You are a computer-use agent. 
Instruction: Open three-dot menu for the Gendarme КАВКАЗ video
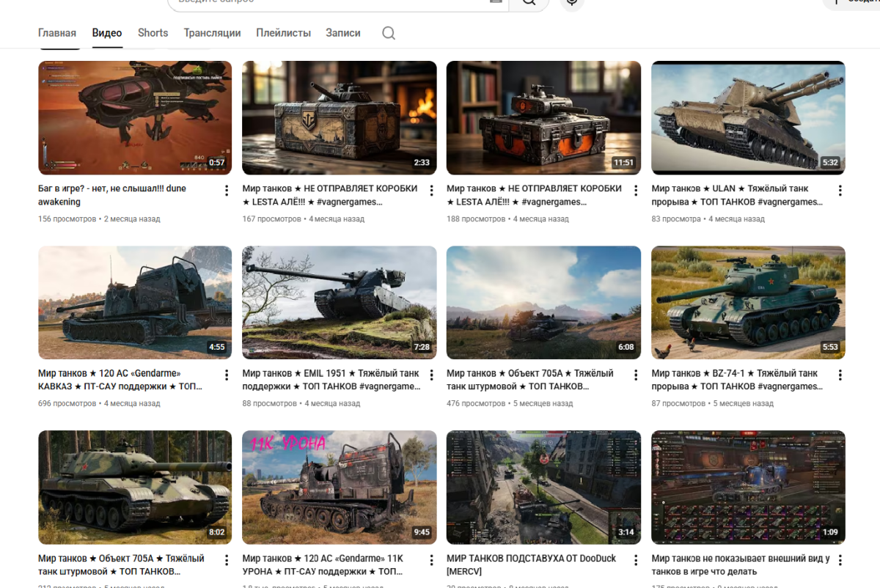point(227,375)
